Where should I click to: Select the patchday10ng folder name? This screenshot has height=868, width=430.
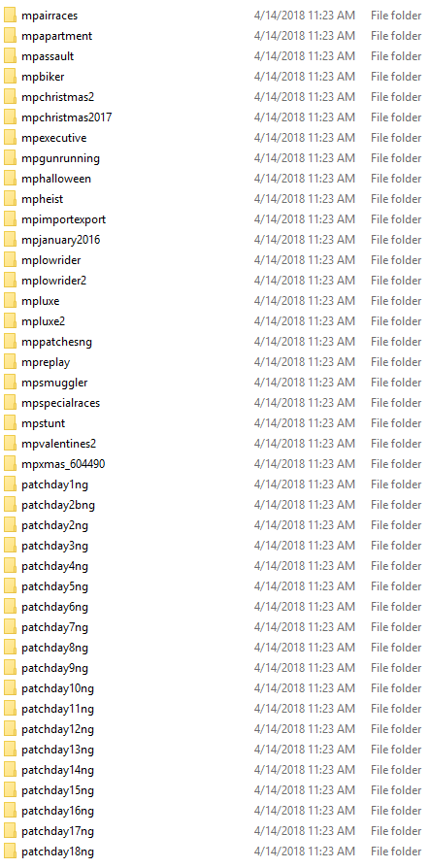pos(57,688)
